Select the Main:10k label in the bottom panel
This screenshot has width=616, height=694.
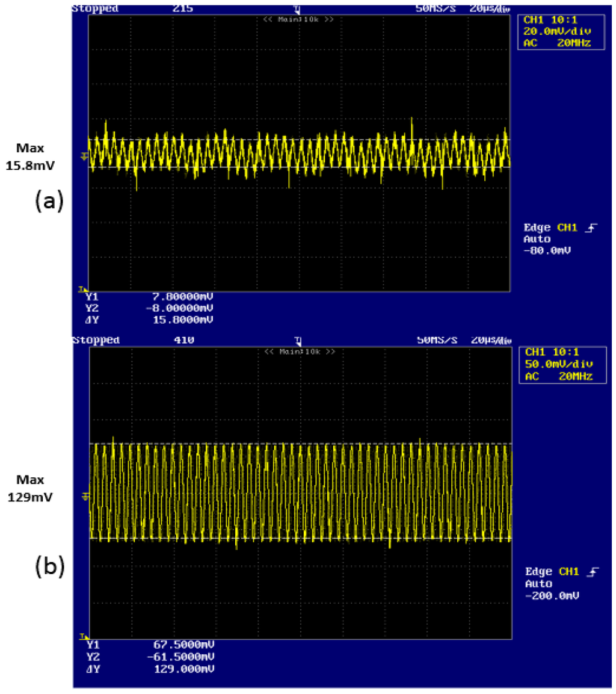(x=298, y=351)
